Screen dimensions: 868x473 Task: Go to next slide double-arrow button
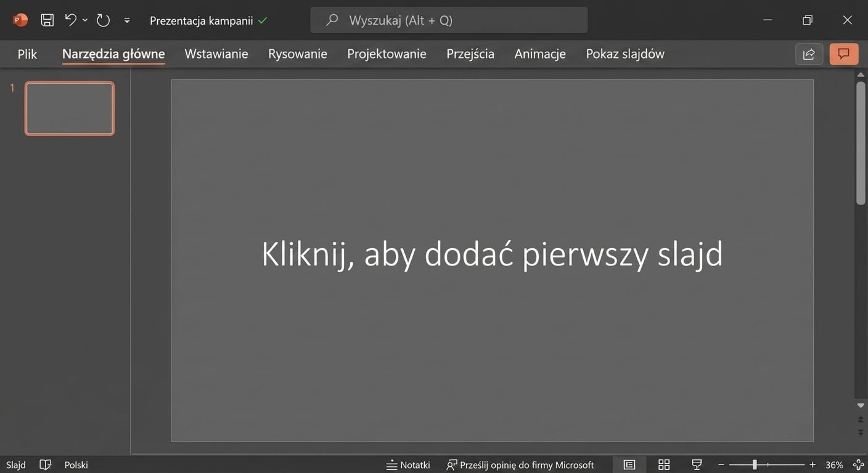pos(861,433)
